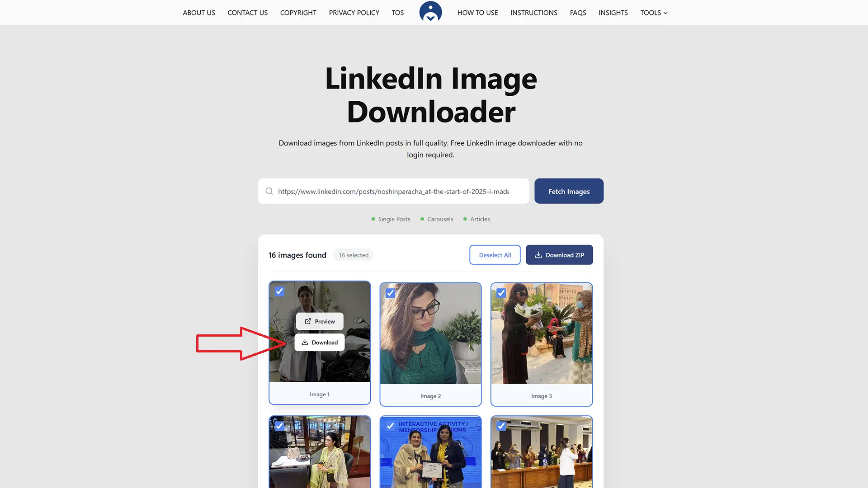The image size is (868, 488).
Task: Select the conference room group thumbnail
Action: 542,452
